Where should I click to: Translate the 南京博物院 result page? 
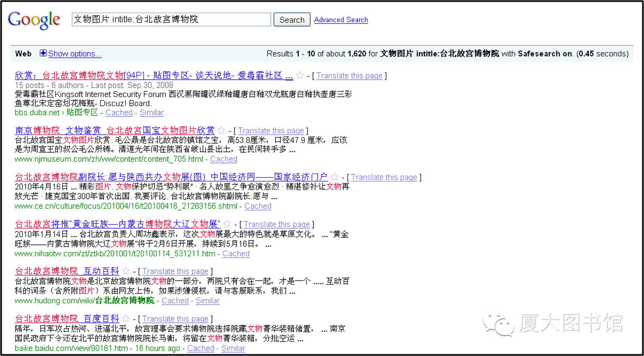click(x=271, y=131)
